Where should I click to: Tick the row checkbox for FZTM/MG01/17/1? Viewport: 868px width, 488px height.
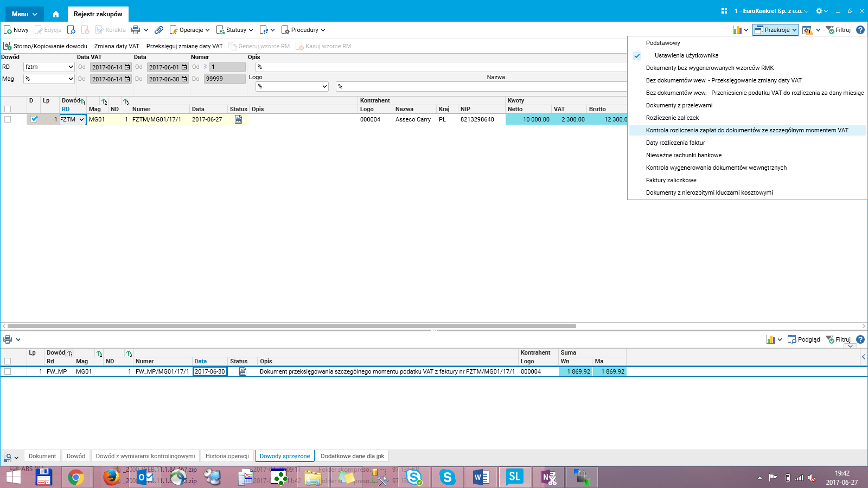8,119
